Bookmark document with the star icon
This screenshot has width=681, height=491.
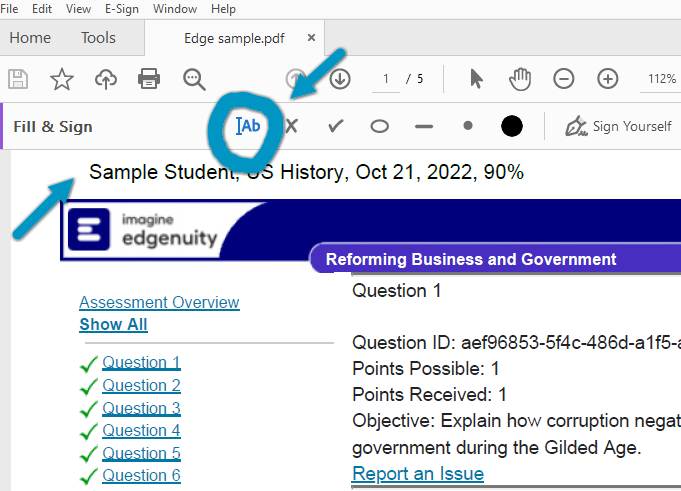pyautogui.click(x=62, y=79)
